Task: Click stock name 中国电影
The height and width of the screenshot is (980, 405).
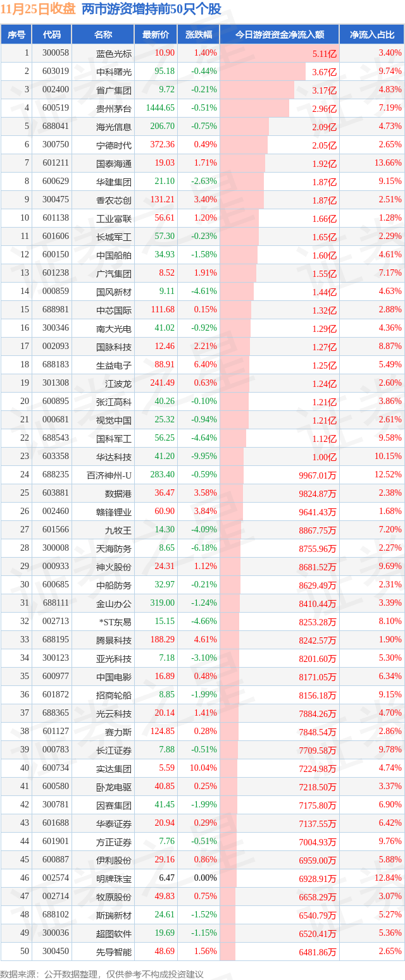Action: (x=114, y=677)
